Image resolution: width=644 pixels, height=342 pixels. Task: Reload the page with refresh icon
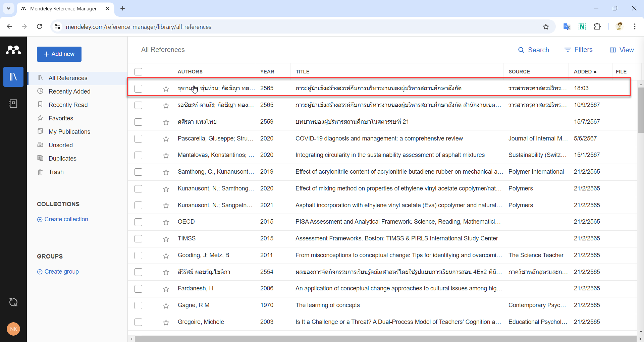39,26
